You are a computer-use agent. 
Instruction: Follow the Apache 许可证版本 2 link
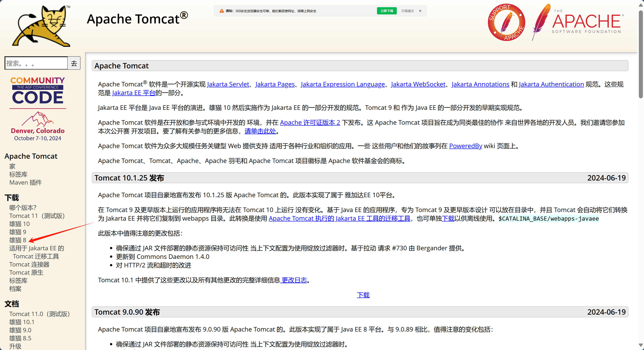pos(310,122)
